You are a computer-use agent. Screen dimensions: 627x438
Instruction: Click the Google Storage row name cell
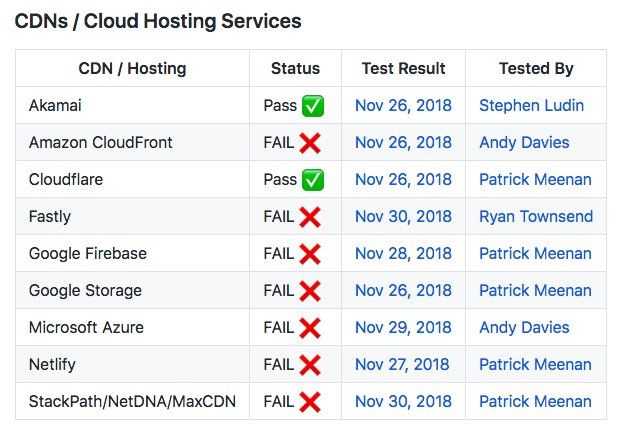tap(132, 290)
